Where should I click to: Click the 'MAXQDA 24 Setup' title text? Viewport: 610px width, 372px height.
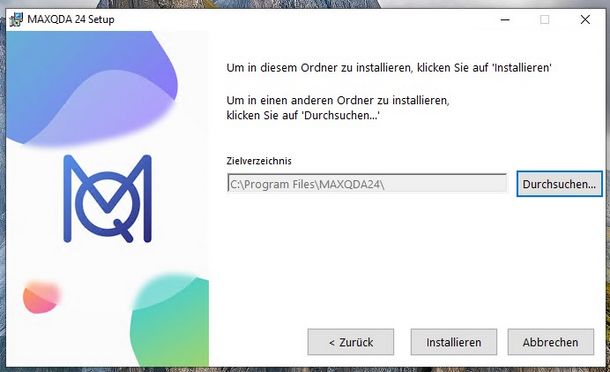[x=71, y=19]
